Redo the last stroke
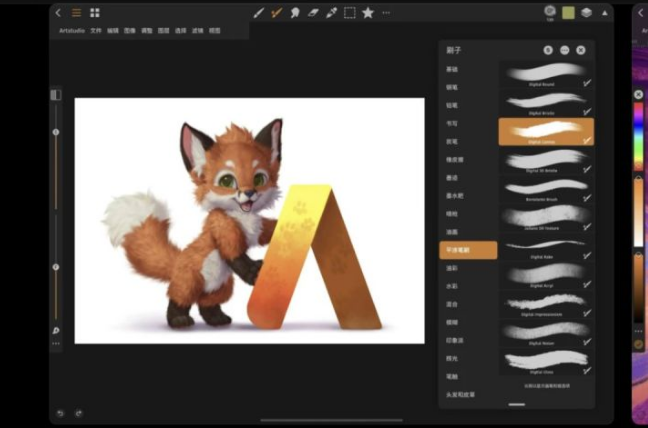Screen dimensions: 648x428 79,413
